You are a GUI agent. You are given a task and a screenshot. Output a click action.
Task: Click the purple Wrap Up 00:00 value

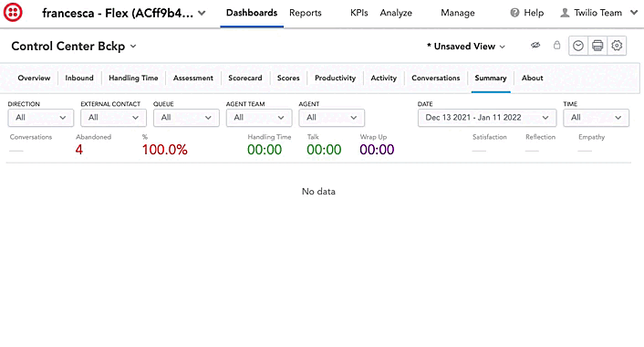click(x=377, y=150)
